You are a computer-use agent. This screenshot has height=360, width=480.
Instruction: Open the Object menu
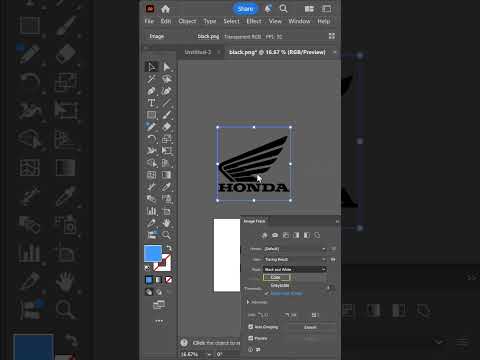tap(187, 21)
